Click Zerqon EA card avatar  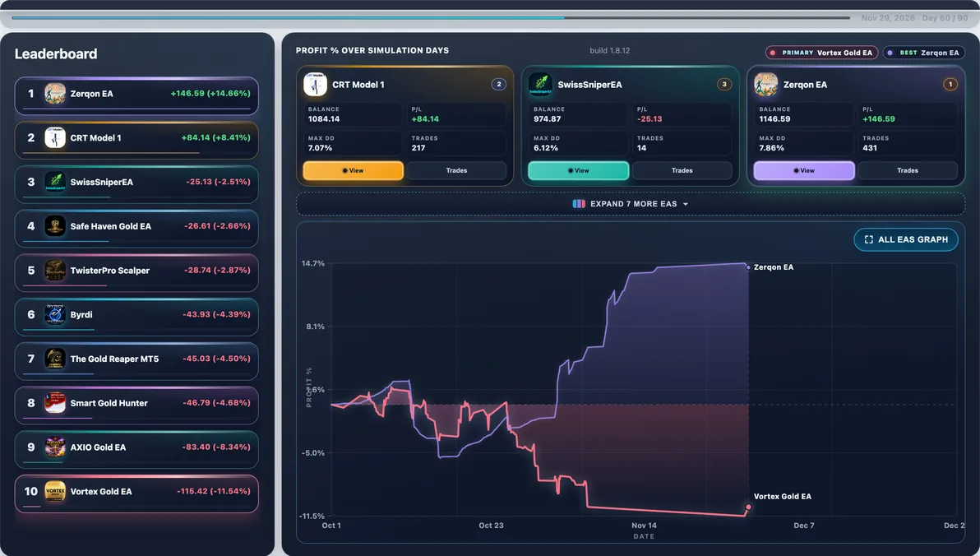pyautogui.click(x=766, y=85)
